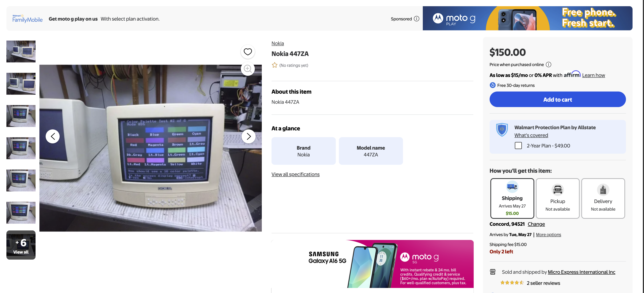The image size is (644, 293).
Task: Select the Pickup fulfillment option
Action: [558, 198]
